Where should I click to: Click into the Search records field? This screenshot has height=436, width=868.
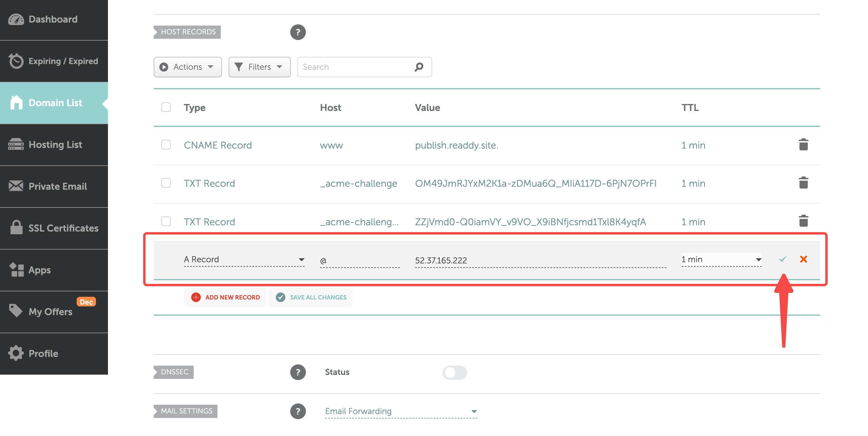(356, 67)
